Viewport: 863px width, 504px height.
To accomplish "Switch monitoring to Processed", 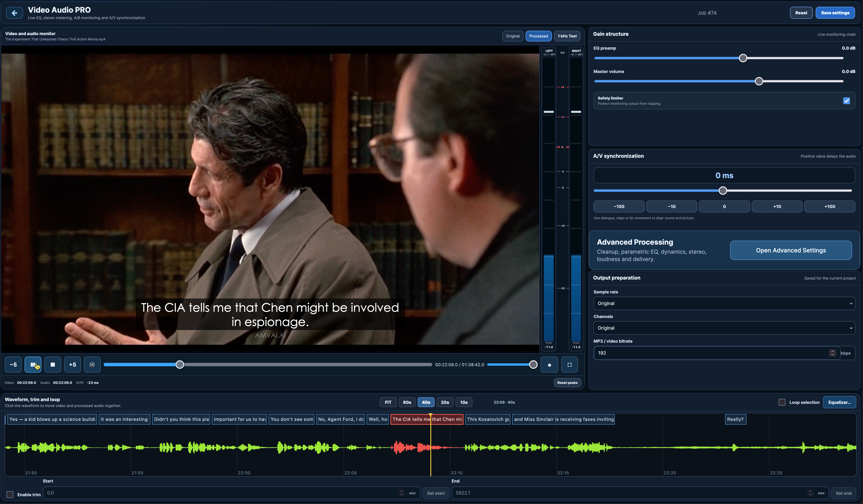I will (538, 36).
